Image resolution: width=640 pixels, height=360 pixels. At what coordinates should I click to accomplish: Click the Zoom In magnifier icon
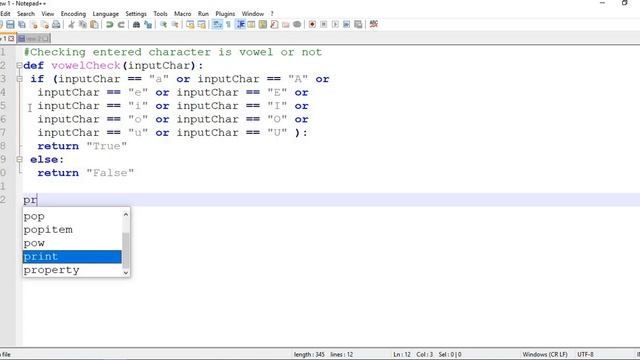click(x=163, y=24)
